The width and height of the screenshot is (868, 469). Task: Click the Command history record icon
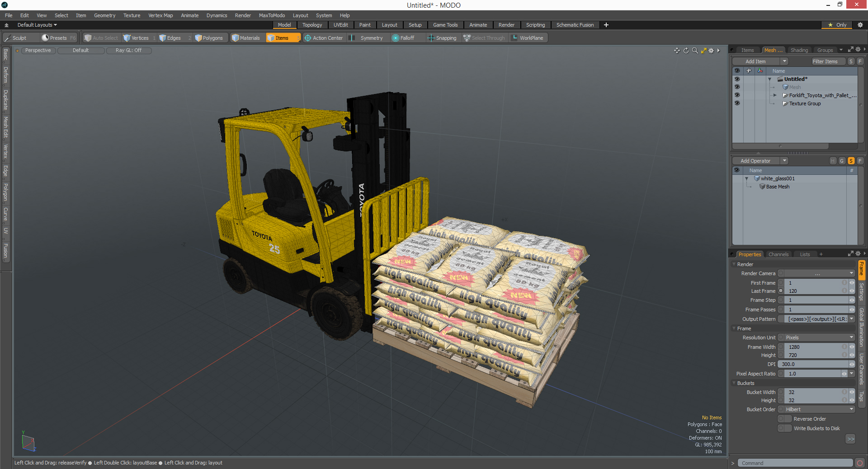(860, 463)
